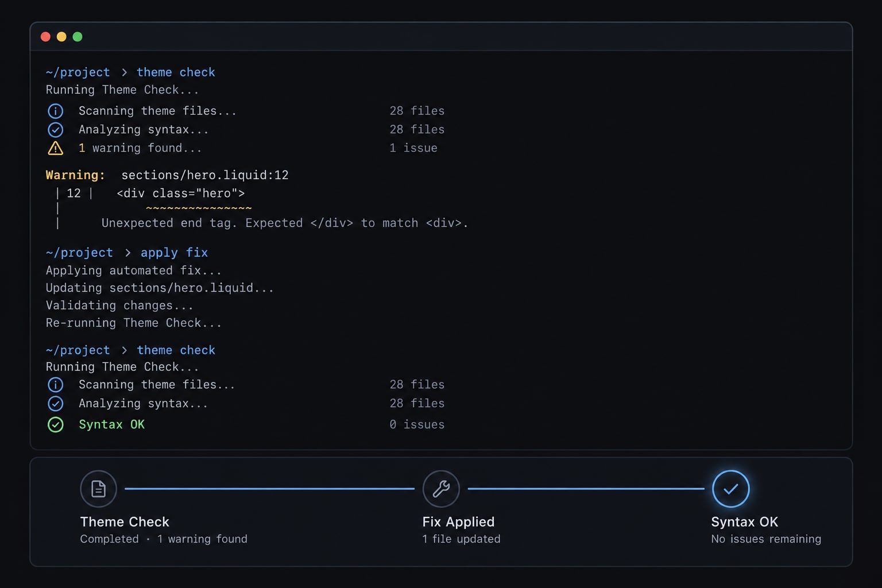Image resolution: width=882 pixels, height=588 pixels.
Task: Click the check icon beside Analyzing syntax in final run
Action: coord(56,404)
